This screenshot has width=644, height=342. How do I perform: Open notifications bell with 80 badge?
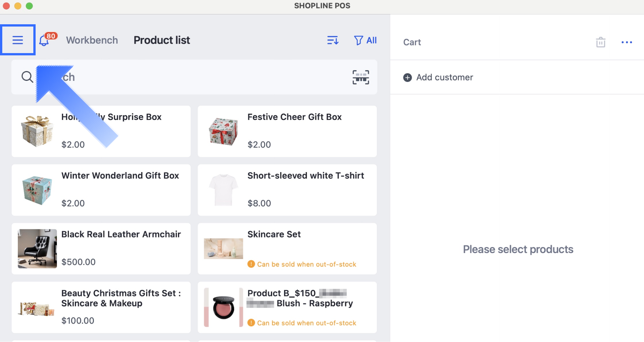[45, 41]
